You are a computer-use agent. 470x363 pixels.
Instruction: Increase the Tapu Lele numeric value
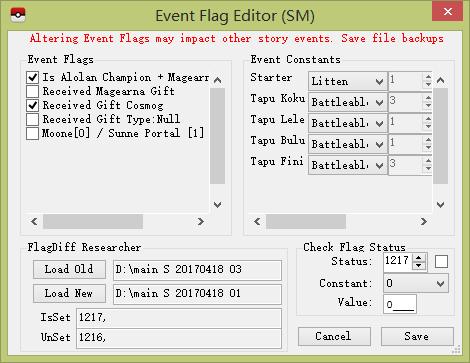(x=428, y=119)
